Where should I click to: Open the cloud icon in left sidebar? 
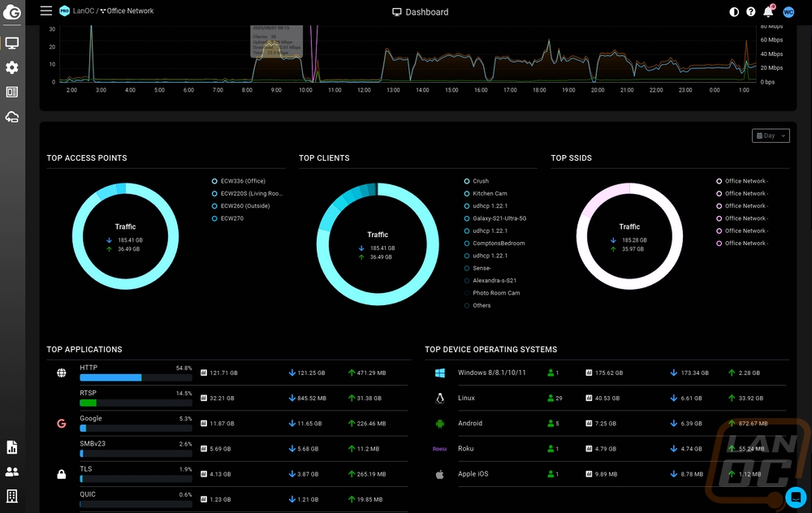coord(12,117)
